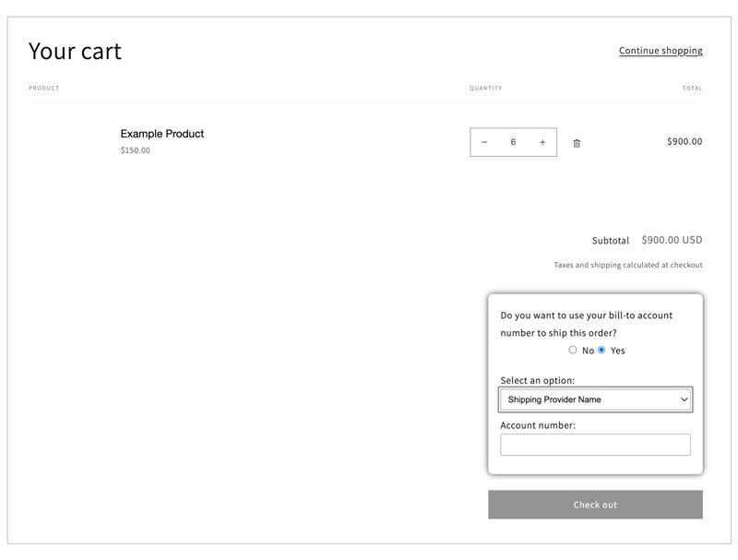This screenshot has width=738, height=560.
Task: Decrease quantity with the minus icon
Action: pos(484,142)
